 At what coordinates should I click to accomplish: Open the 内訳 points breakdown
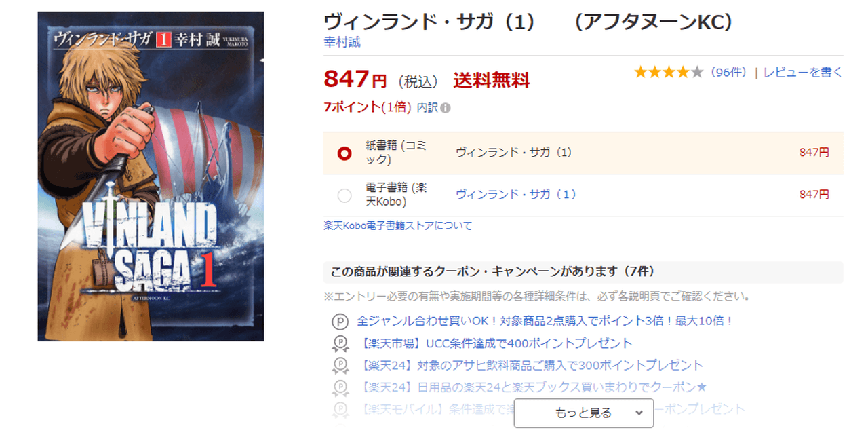coord(427,108)
